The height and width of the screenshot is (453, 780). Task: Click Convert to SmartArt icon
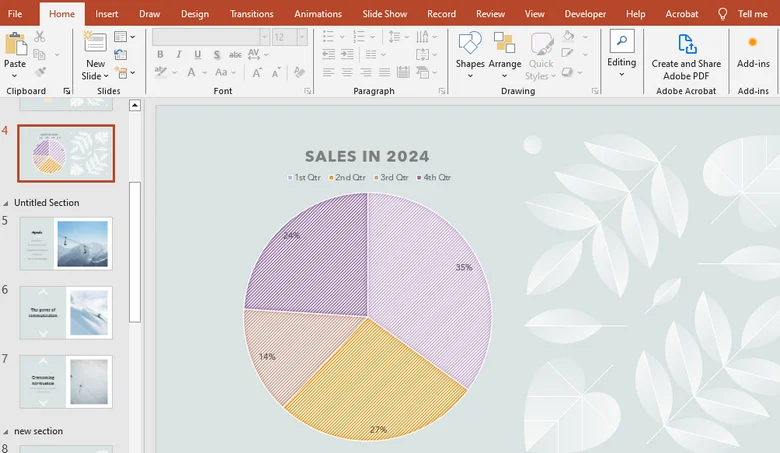pyautogui.click(x=422, y=73)
